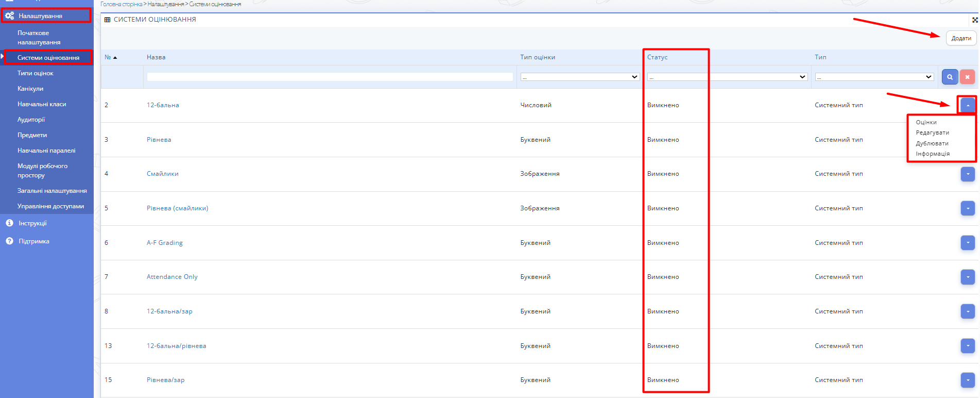Open the Тип оцінки filter dropdown
Viewport: 980px width, 398px height.
[x=580, y=77]
